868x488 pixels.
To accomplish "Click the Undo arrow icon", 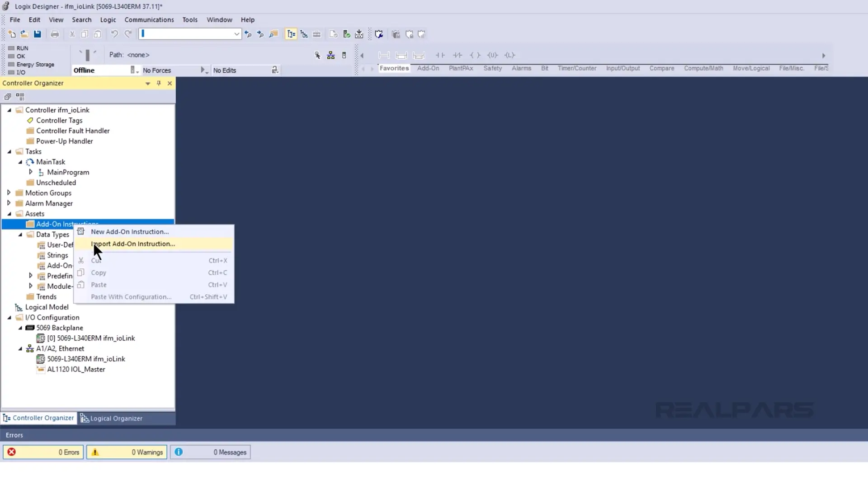I will click(115, 34).
